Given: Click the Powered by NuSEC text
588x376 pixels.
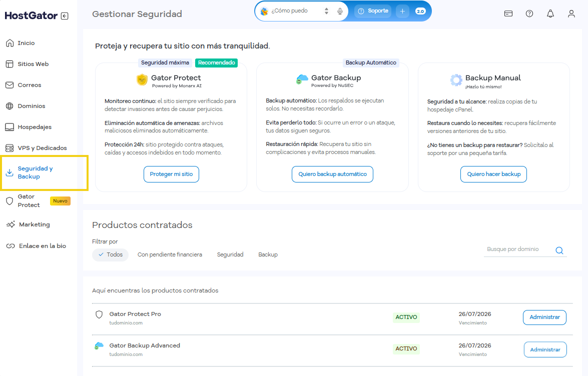Looking at the screenshot, I should pos(332,85).
